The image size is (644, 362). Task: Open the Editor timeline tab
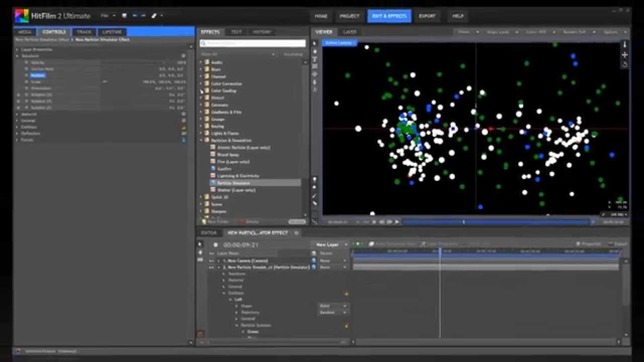[x=209, y=233]
